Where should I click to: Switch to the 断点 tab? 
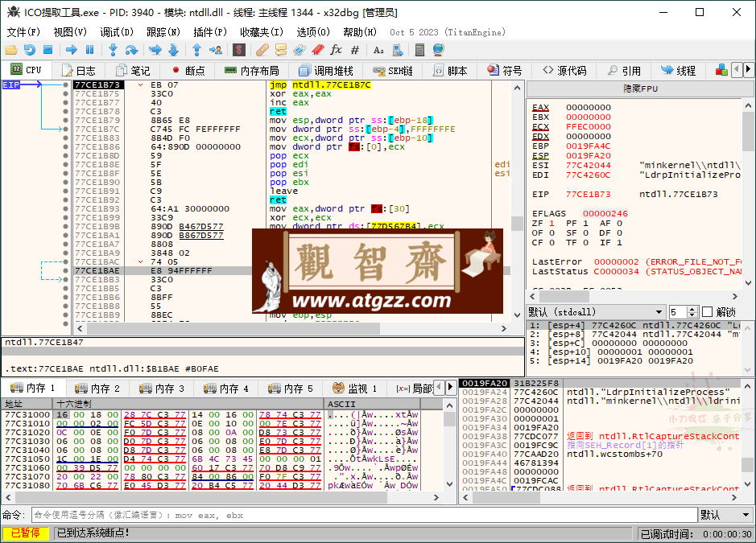click(x=188, y=71)
